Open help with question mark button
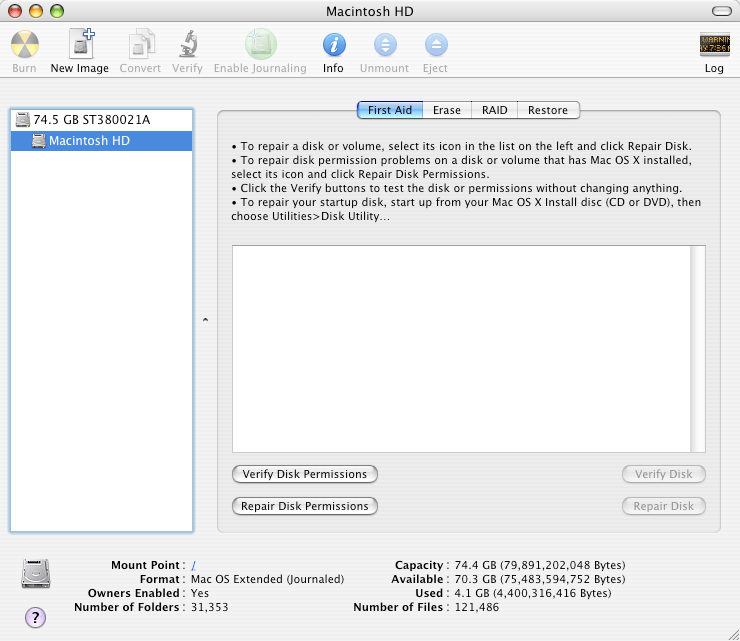The width and height of the screenshot is (740, 641). (35, 617)
